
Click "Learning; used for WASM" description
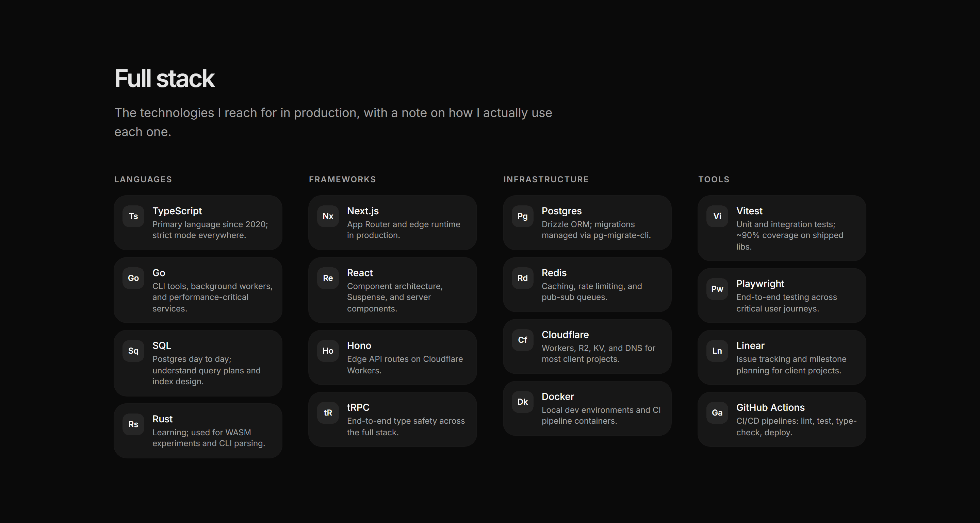(209, 438)
